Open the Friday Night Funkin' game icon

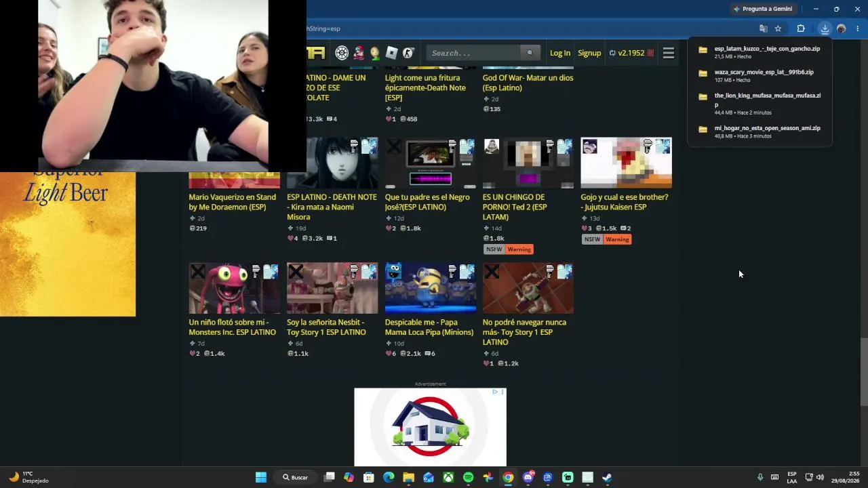[358, 53]
